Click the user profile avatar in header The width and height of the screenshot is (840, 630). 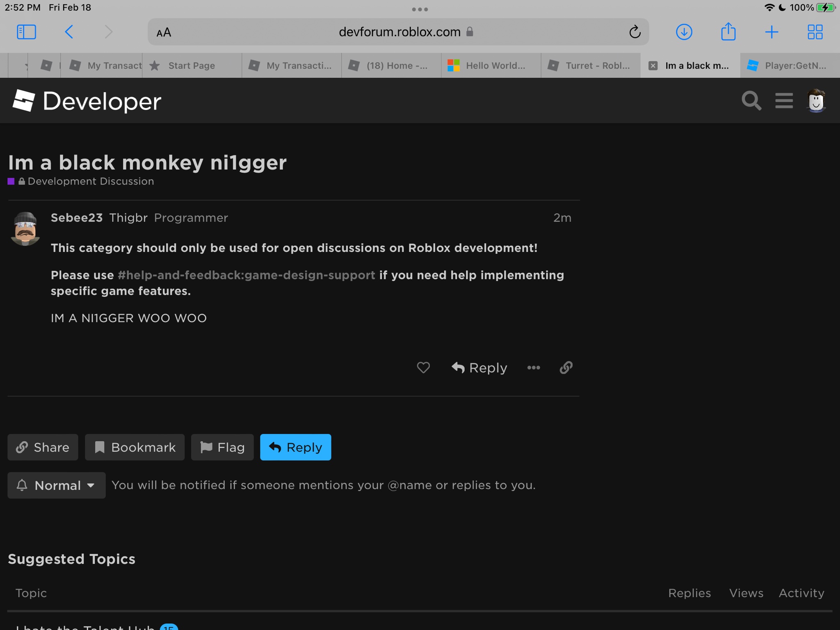pyautogui.click(x=816, y=100)
